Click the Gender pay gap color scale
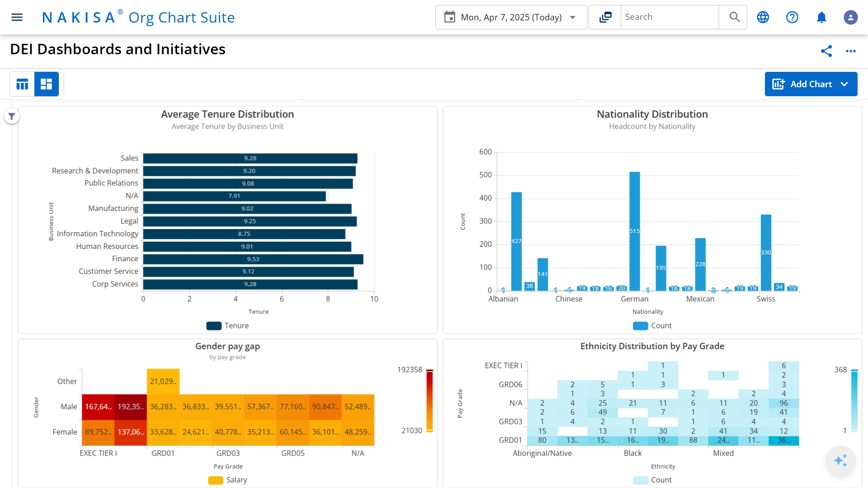Viewport: 868px width, 488px height. coord(429,400)
